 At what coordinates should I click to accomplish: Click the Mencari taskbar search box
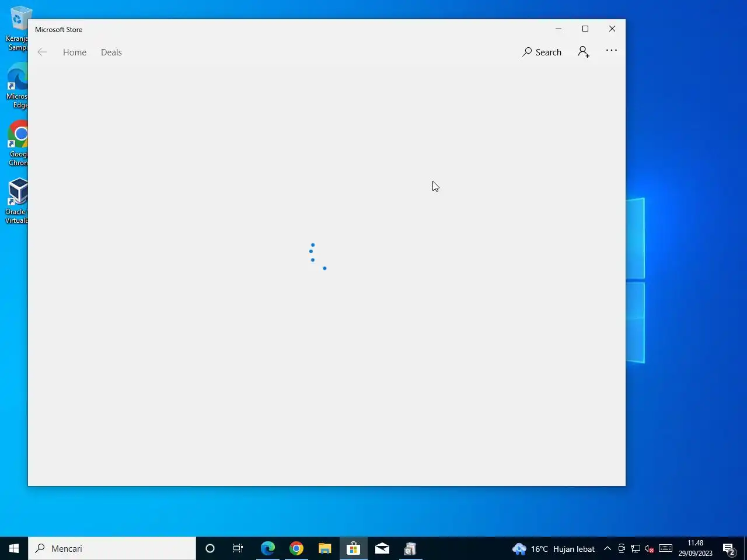pyautogui.click(x=112, y=548)
